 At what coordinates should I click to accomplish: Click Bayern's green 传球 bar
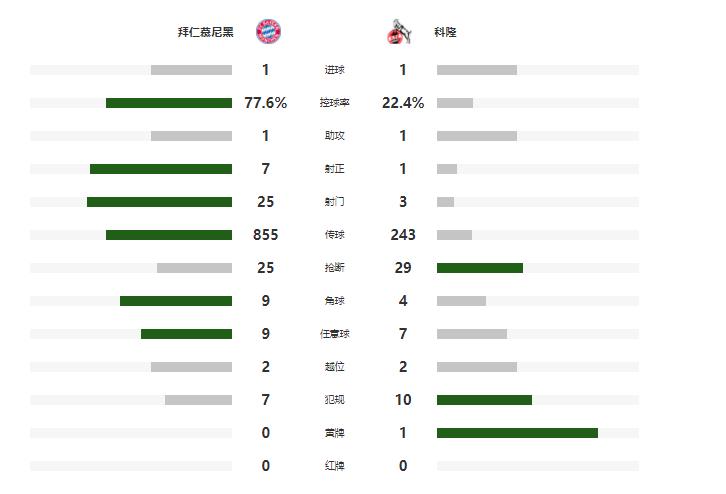(x=168, y=235)
